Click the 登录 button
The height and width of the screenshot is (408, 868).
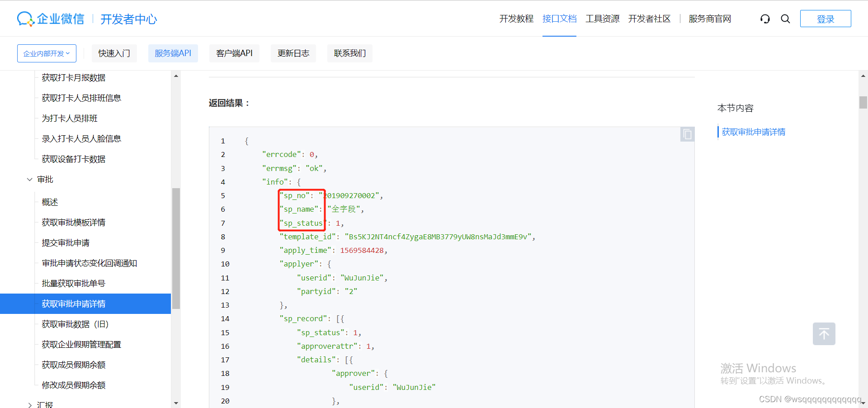click(x=826, y=19)
